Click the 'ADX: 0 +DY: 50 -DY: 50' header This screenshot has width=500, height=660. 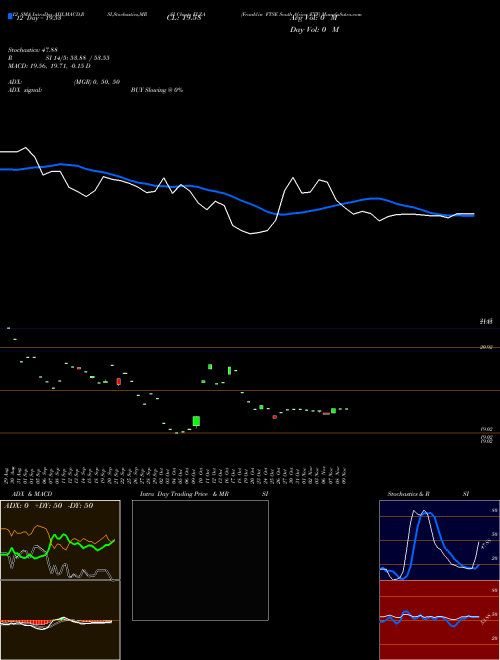[48, 506]
